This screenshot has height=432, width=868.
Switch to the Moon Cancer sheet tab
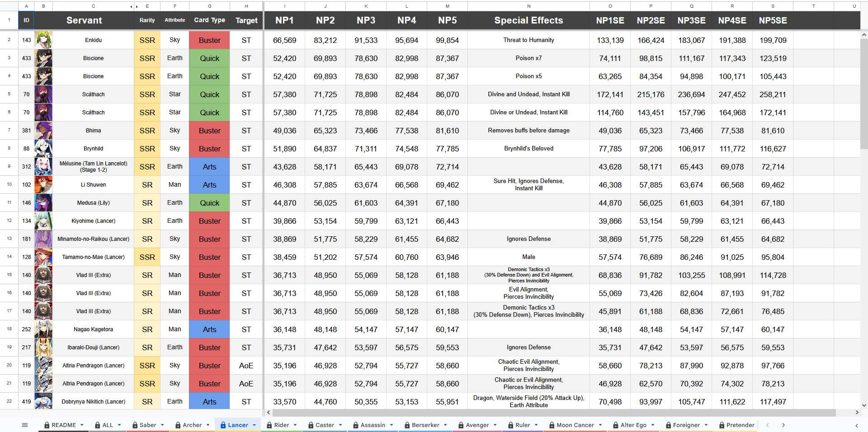(575, 425)
